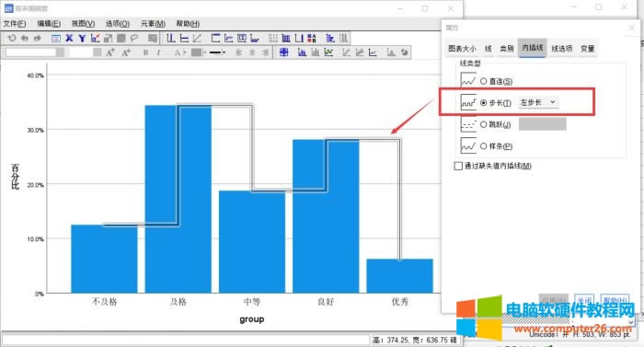Switch to the 内插线 tab
This screenshot has height=347, width=644.
click(533, 48)
